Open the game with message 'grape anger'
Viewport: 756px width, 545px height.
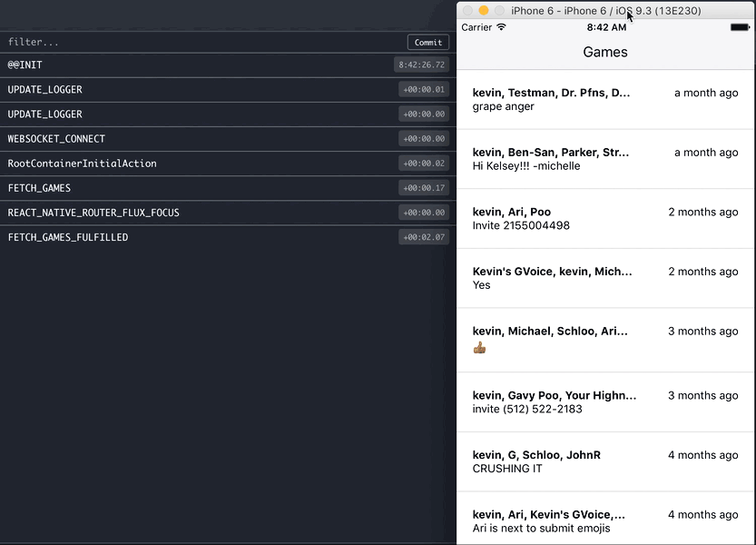(605, 99)
